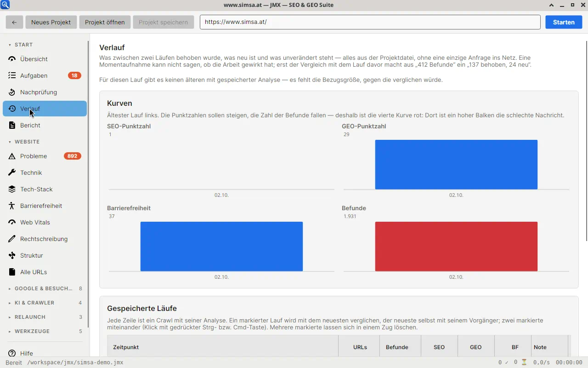This screenshot has height=368, width=588.
Task: Click the Probleme badge showing 892
Action: [73, 156]
